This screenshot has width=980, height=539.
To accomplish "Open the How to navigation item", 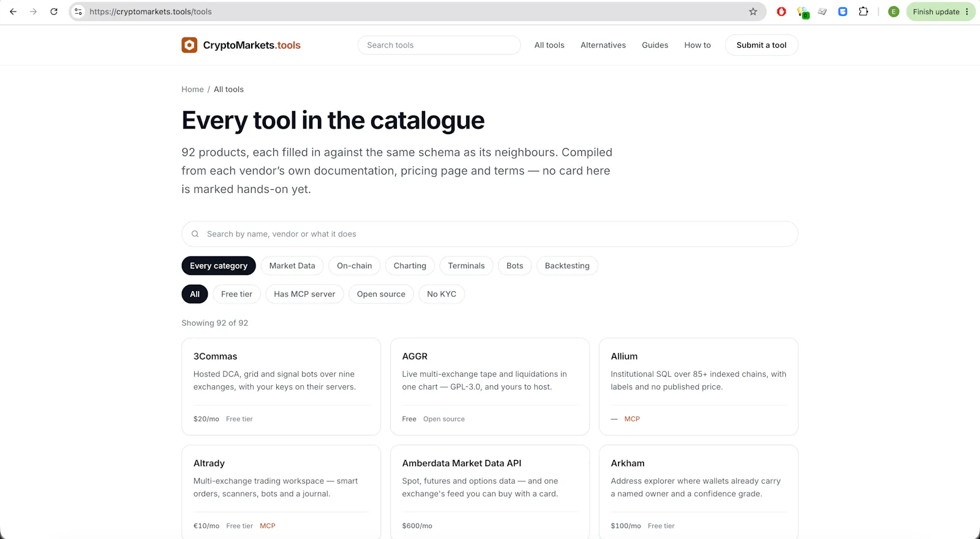I will tap(698, 45).
